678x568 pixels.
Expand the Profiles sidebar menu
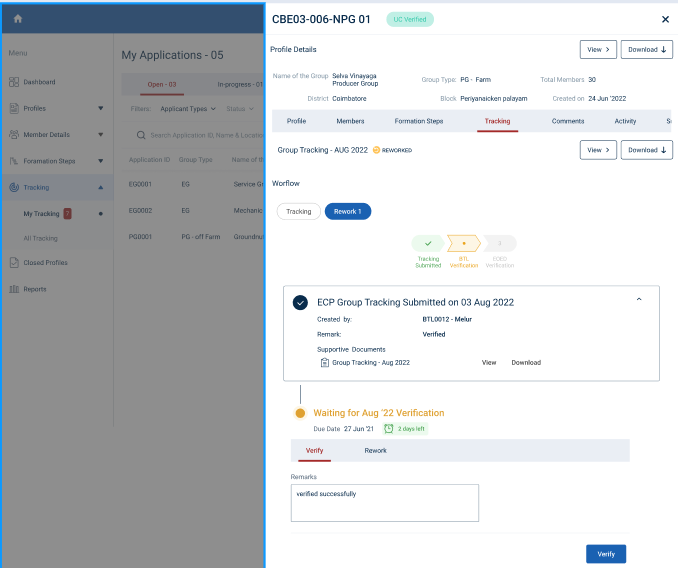click(100, 108)
